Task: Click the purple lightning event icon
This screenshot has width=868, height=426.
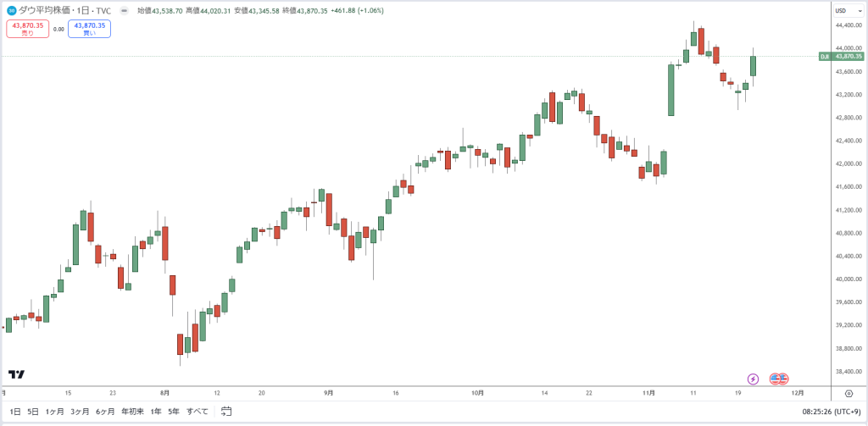Action: click(753, 379)
